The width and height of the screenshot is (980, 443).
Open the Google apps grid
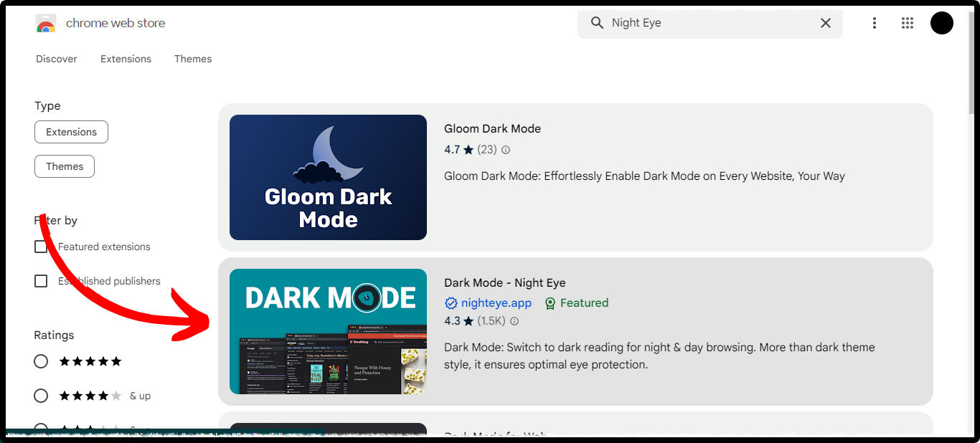(x=908, y=23)
